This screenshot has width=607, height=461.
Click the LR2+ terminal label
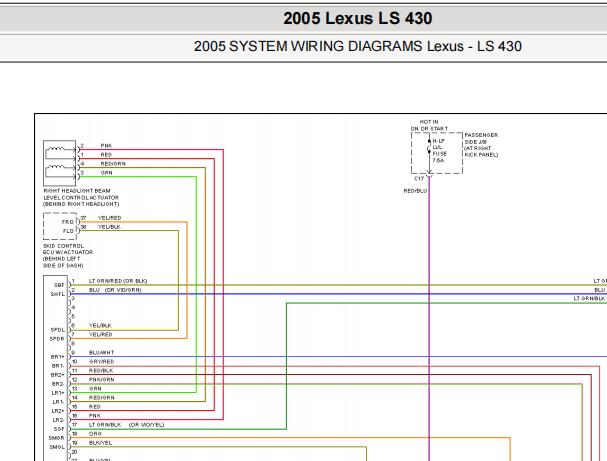tap(58, 411)
